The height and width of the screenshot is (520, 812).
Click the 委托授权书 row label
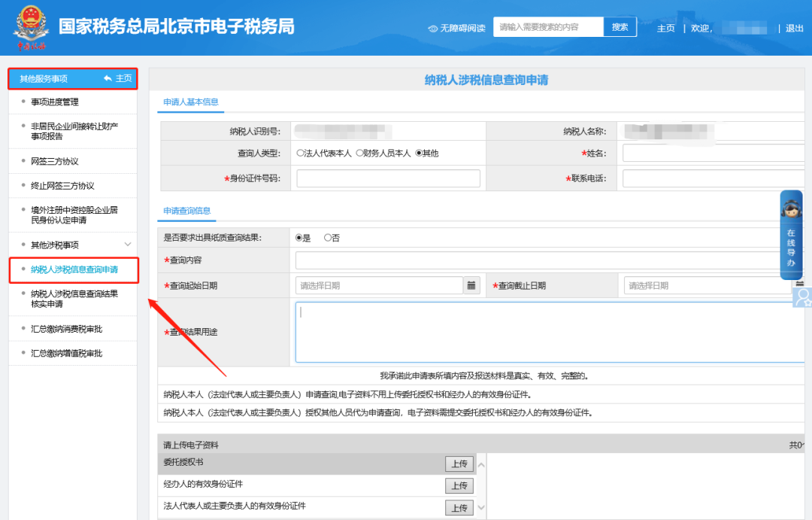183,463
